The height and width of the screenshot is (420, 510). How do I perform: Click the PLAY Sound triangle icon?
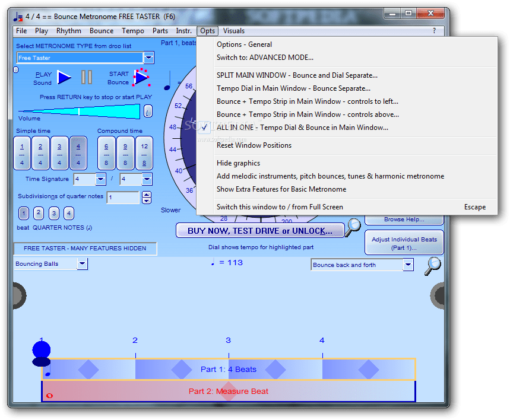65,77
